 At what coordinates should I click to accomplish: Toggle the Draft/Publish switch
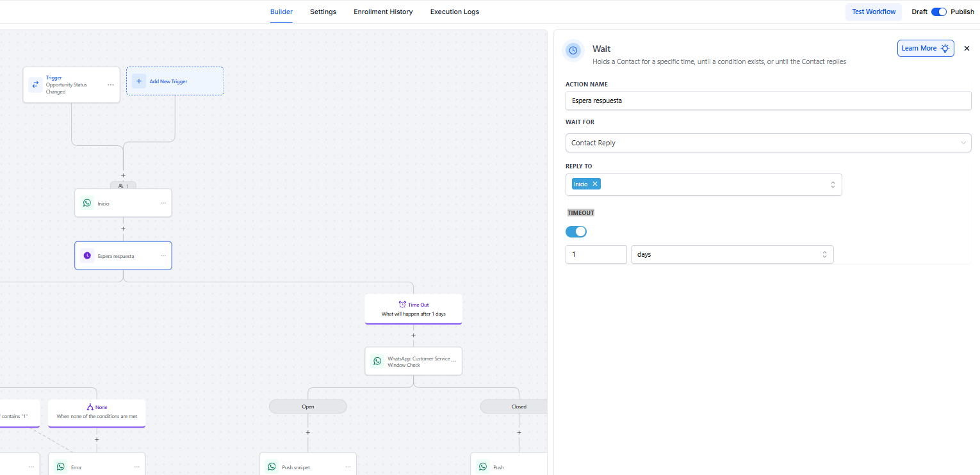938,12
